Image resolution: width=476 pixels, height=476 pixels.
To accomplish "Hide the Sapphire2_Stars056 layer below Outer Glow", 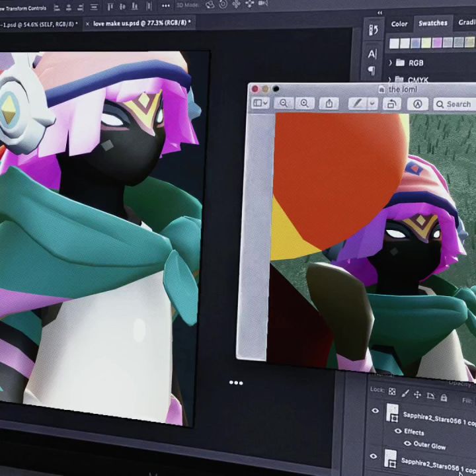I will click(374, 456).
